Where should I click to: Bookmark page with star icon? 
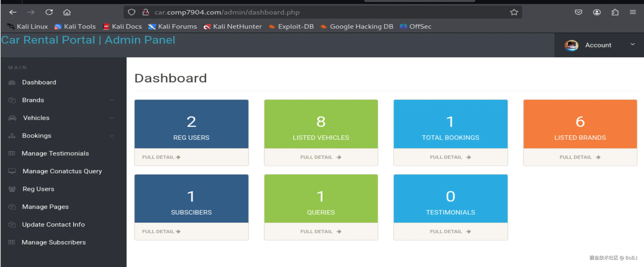pos(514,12)
